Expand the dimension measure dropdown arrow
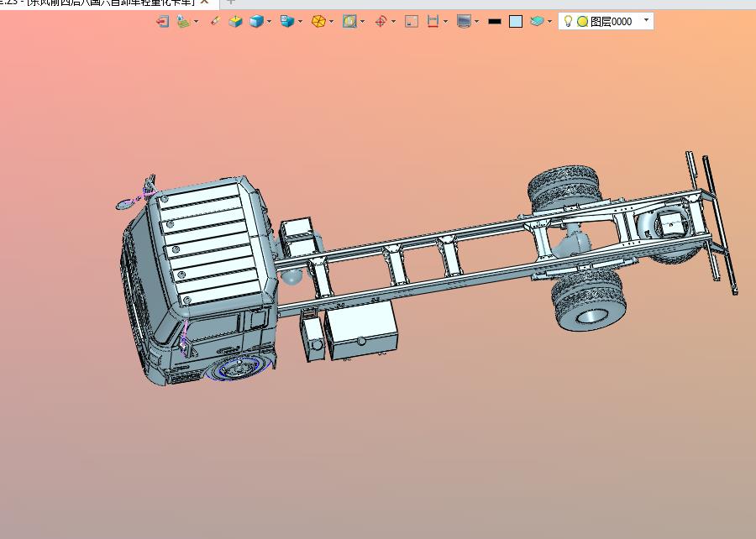This screenshot has height=539, width=756. (x=445, y=21)
